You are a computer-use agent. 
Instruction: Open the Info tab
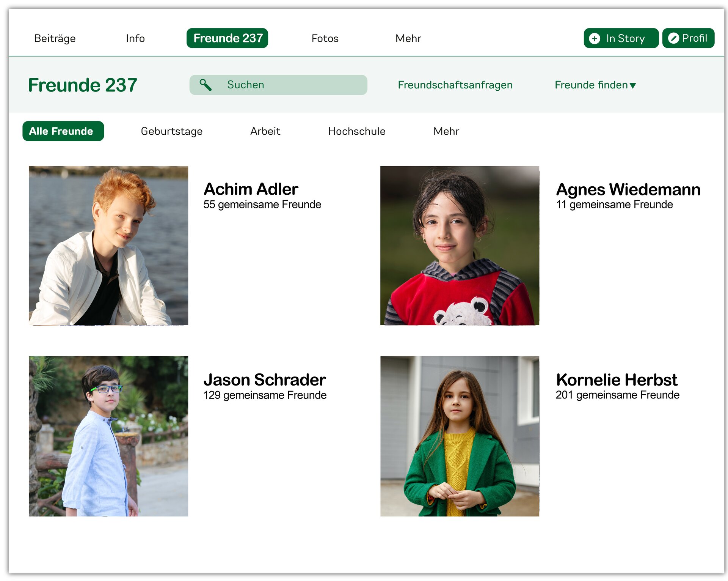click(135, 38)
